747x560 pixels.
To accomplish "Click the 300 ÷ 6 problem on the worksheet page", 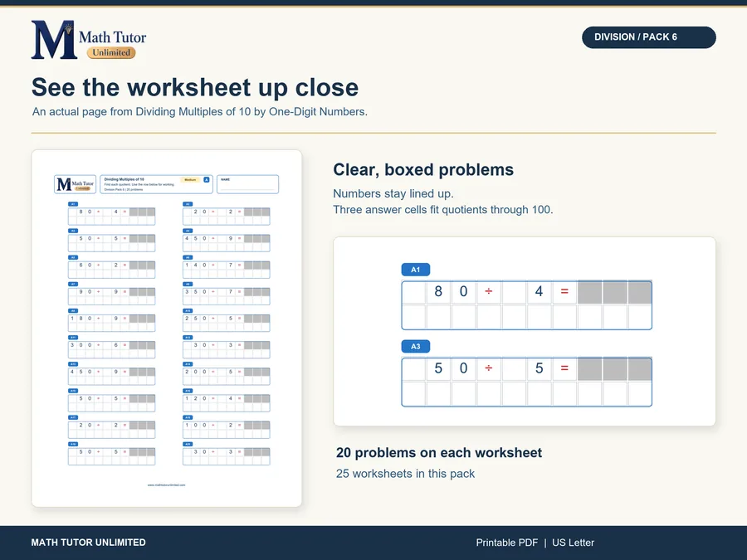I will pos(111,349).
